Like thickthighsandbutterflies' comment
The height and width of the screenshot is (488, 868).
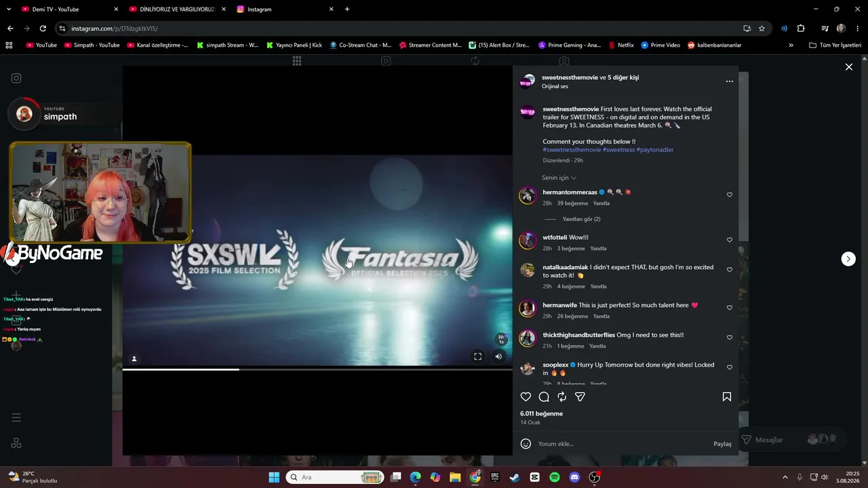pyautogui.click(x=730, y=338)
